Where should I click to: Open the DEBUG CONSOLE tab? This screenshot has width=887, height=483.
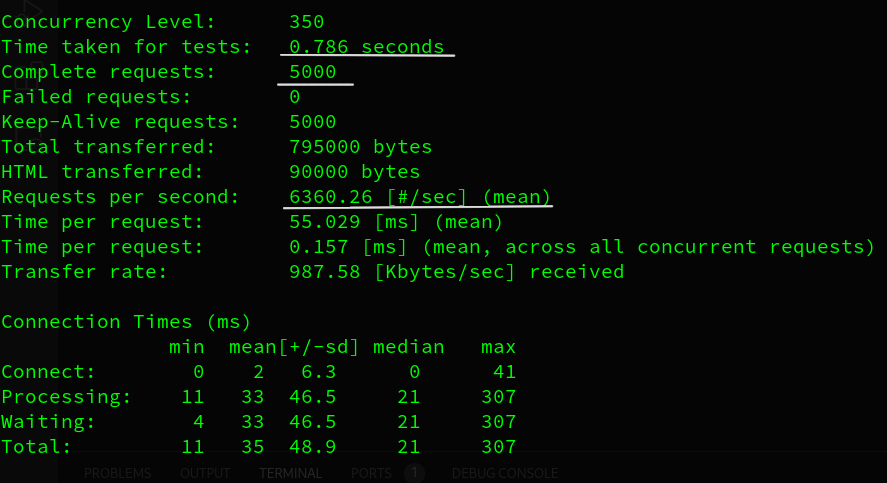click(x=504, y=473)
